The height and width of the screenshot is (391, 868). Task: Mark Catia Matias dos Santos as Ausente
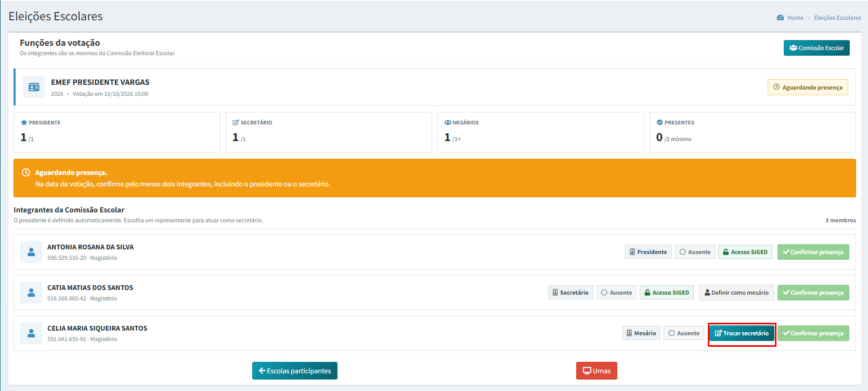616,293
